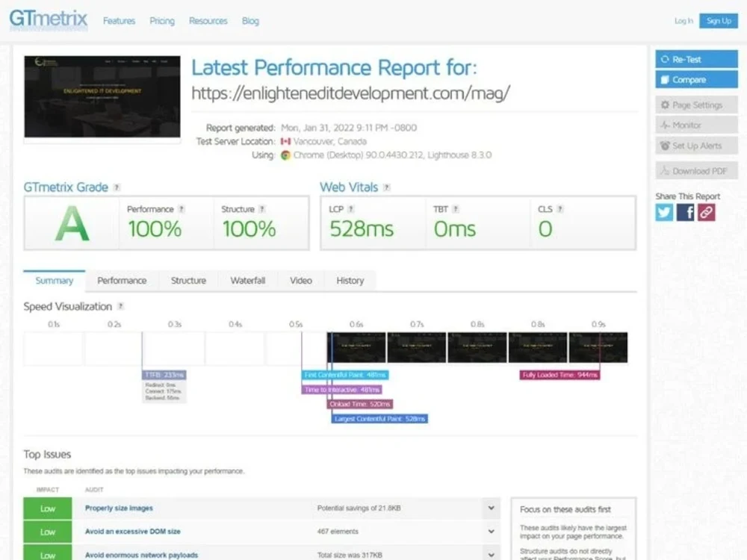The height and width of the screenshot is (560, 747).
Task: Click help icon next to Structure score
Action: 261,209
